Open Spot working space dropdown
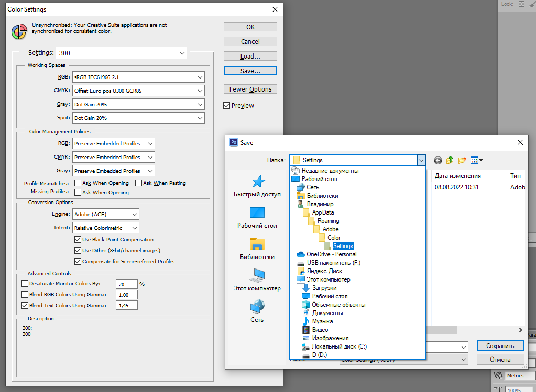The width and height of the screenshot is (536, 392). [x=138, y=118]
